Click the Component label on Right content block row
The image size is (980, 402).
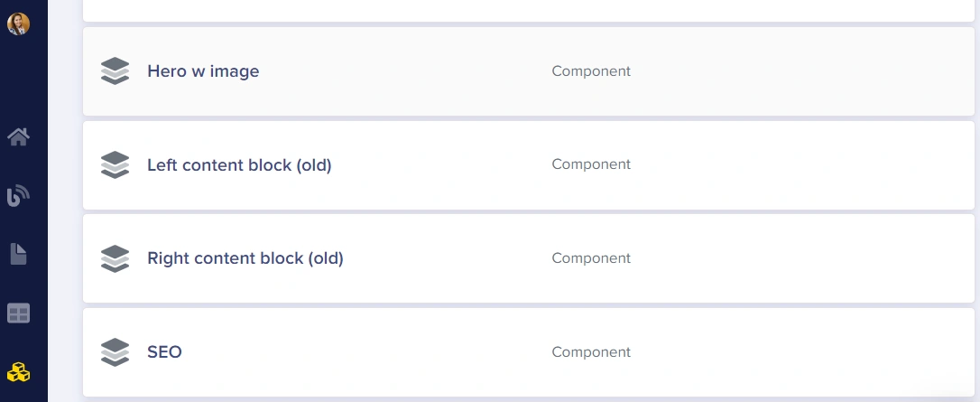coord(591,258)
